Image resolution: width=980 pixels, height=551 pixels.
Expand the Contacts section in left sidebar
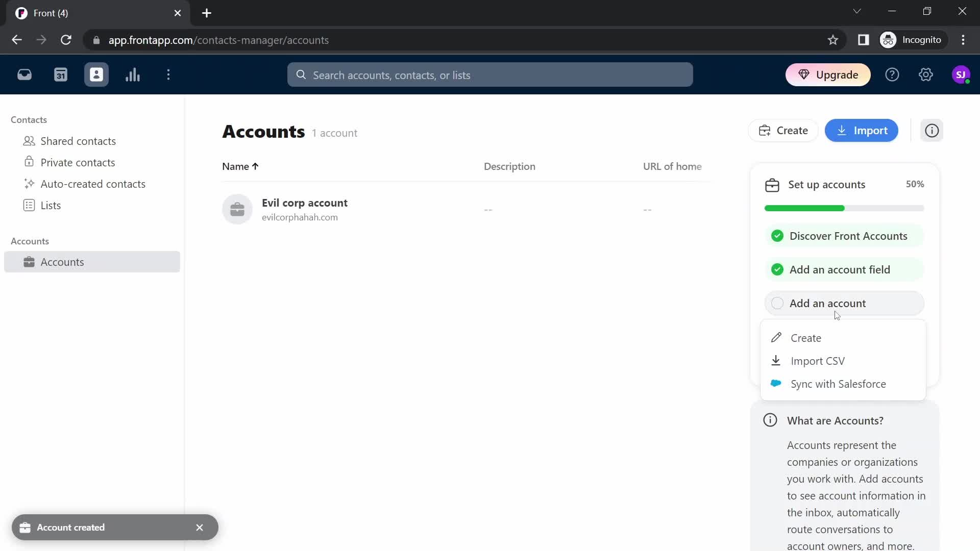tap(29, 119)
